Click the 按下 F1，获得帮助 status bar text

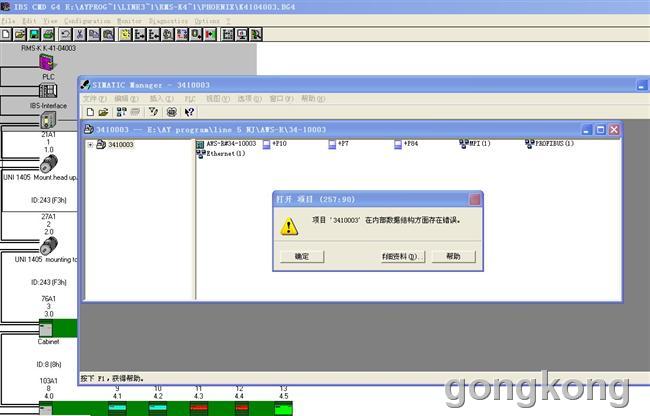point(112,378)
